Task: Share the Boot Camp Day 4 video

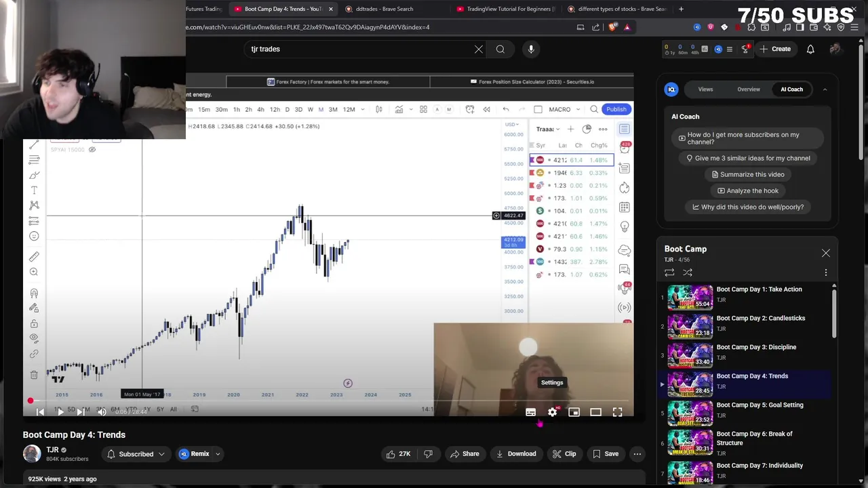Action: [465, 454]
